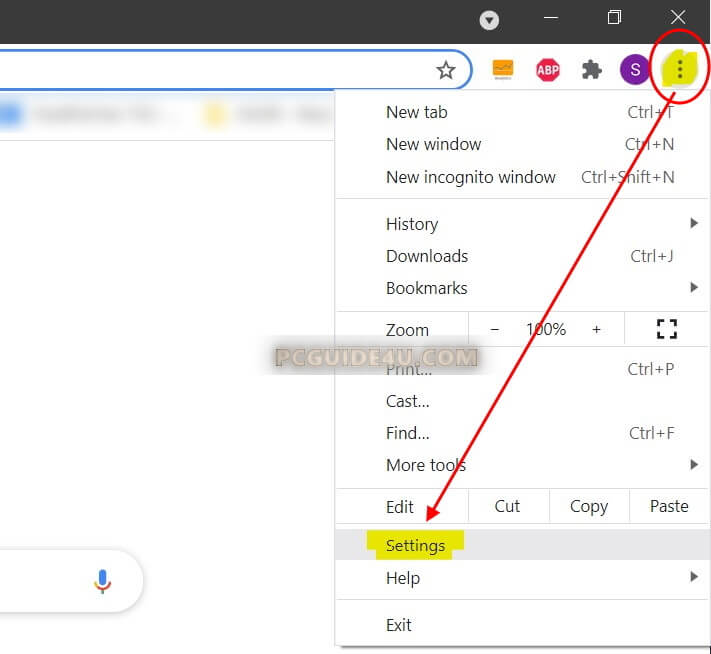Screen dimensions: 711x654
Task: Open the Extensions puzzle piece icon
Action: coord(592,70)
